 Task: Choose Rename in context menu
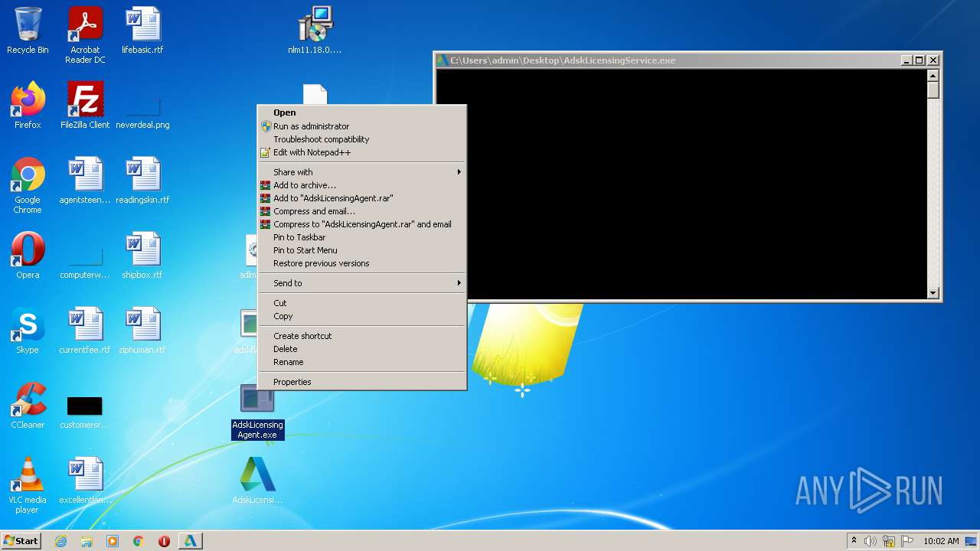click(x=362, y=362)
